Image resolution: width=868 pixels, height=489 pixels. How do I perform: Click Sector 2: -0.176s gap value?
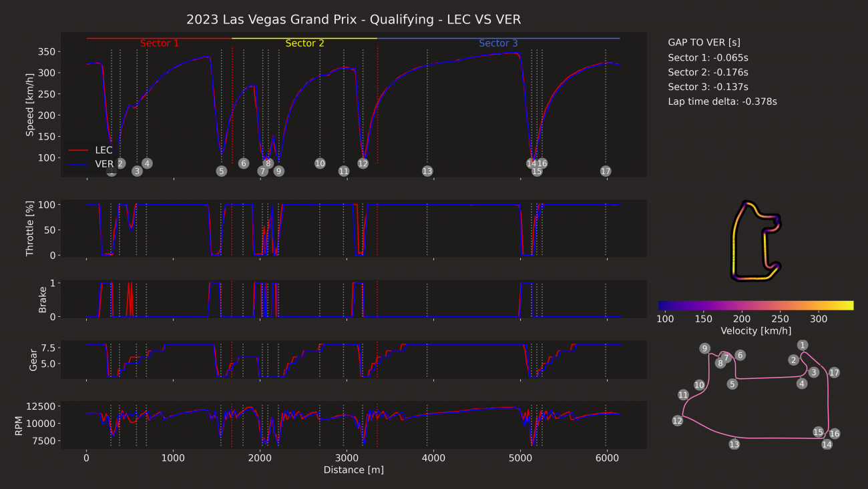708,72
